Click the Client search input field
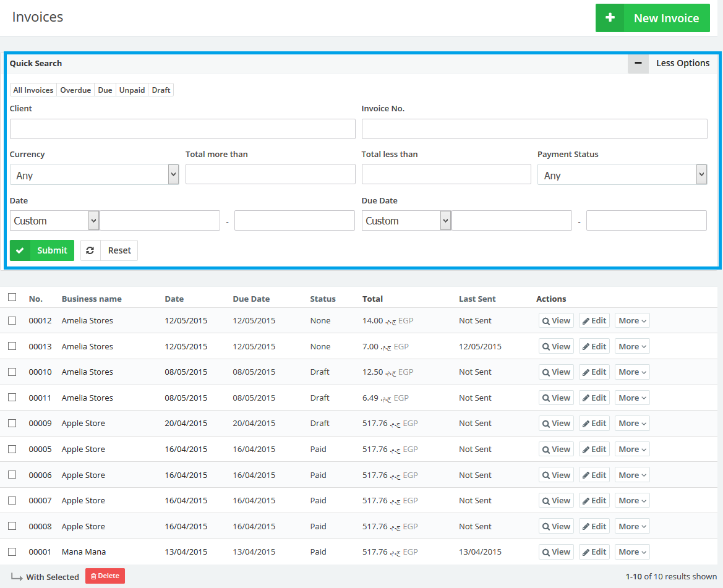This screenshot has height=588, width=723. pos(182,129)
